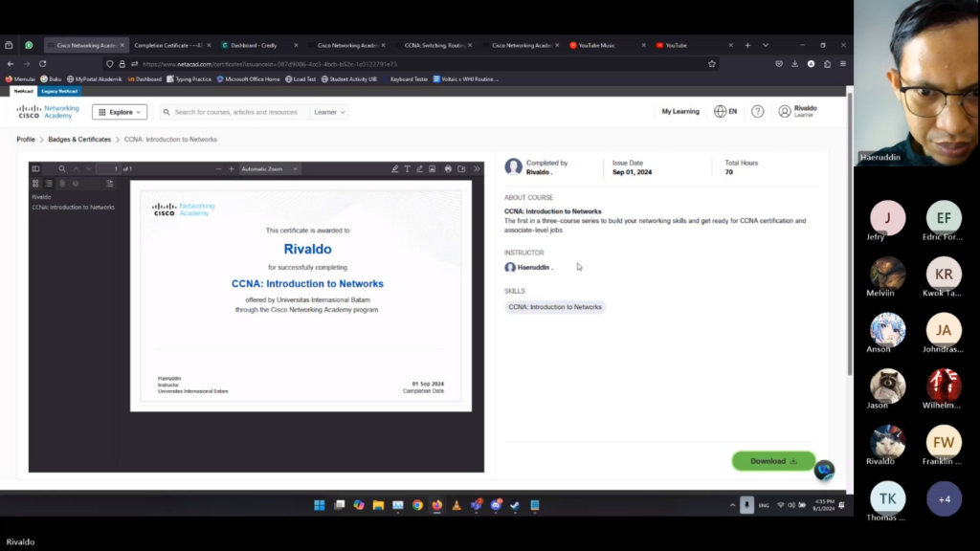Open the PDF viewer tools chevron menu
980x551 pixels.
477,169
